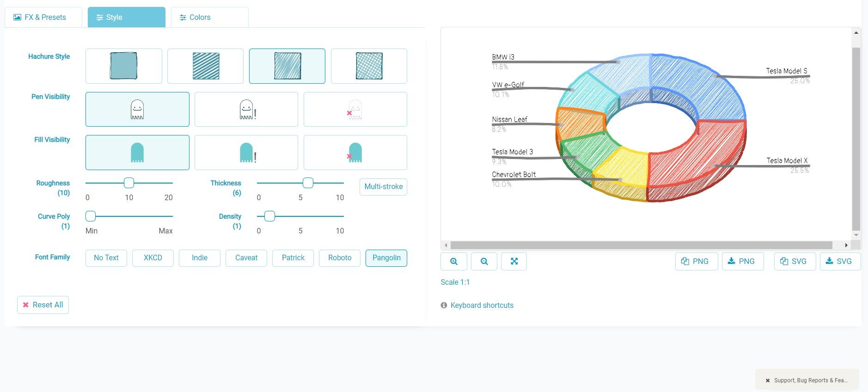Viewport: 868px width, 392px height.
Task: Toggle the Multi-stroke button
Action: (383, 187)
